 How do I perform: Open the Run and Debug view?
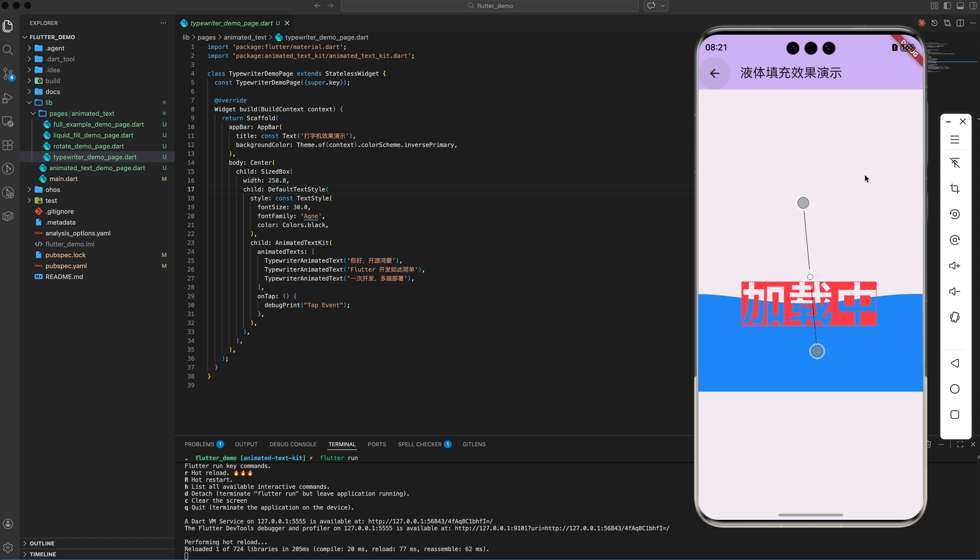point(8,98)
